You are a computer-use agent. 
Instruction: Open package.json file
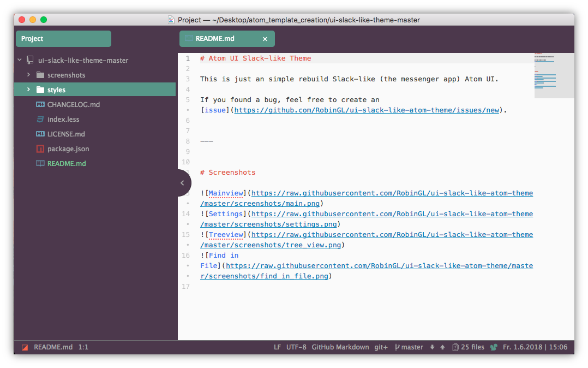pos(68,149)
